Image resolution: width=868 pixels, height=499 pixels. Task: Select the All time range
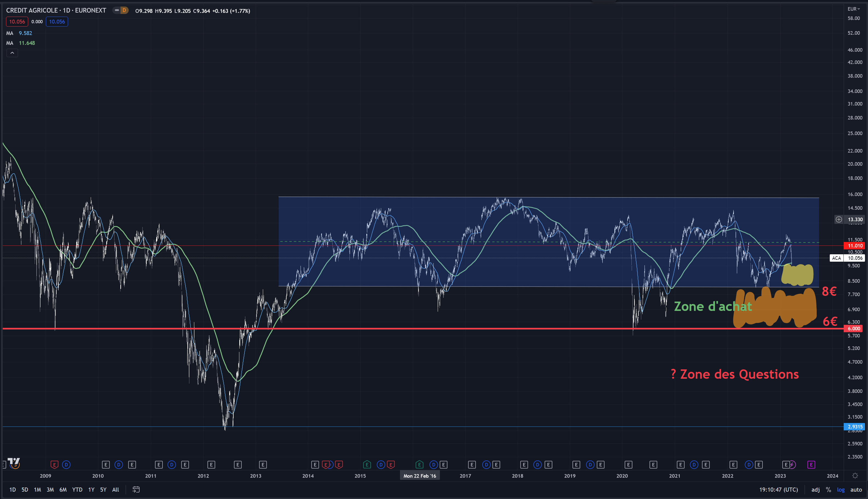(116, 489)
